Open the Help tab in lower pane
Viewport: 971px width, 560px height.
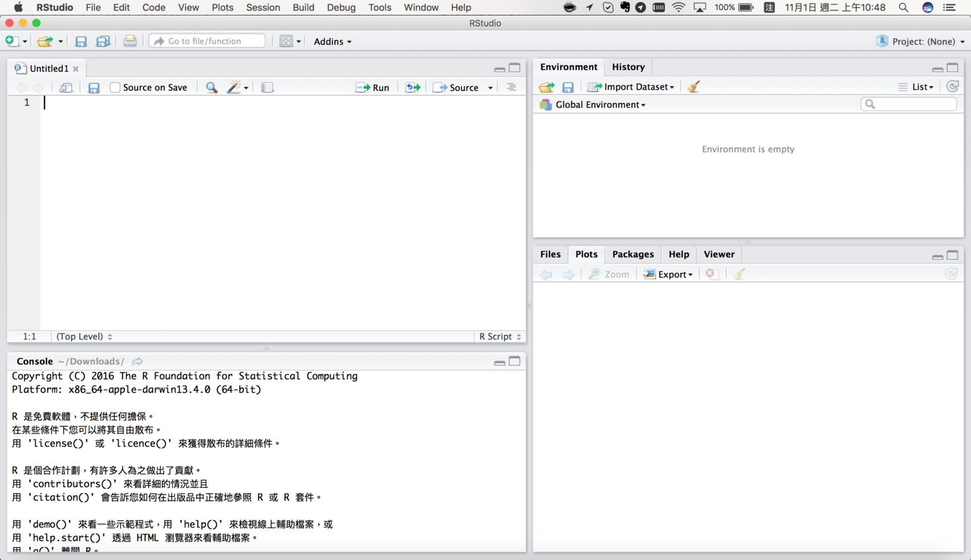[x=678, y=254]
